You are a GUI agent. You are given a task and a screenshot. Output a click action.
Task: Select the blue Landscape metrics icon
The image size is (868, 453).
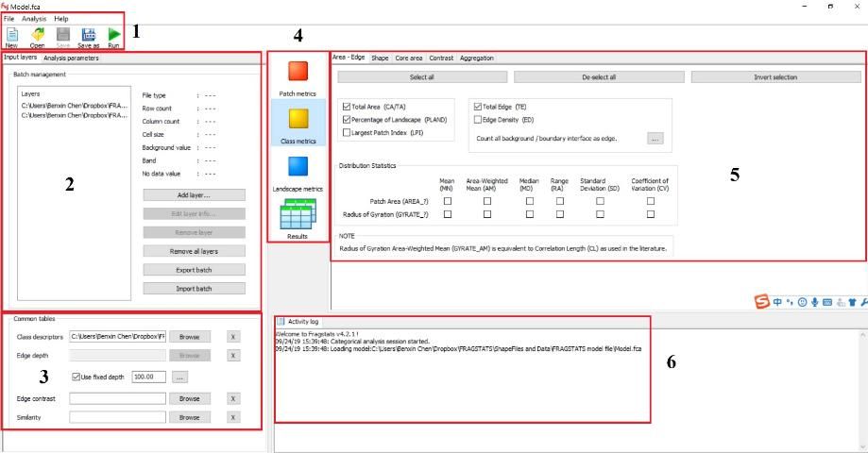click(298, 167)
